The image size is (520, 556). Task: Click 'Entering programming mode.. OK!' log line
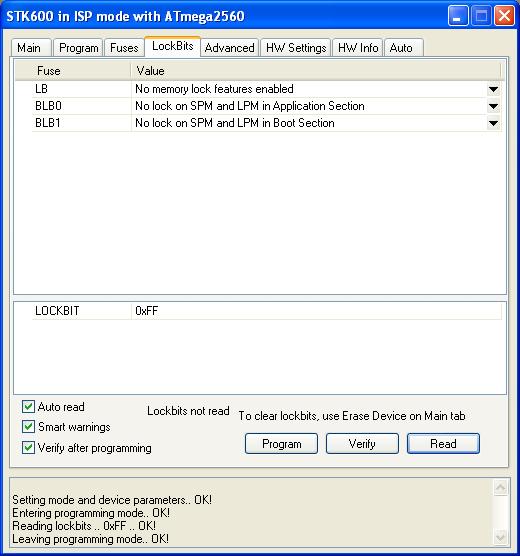91,513
